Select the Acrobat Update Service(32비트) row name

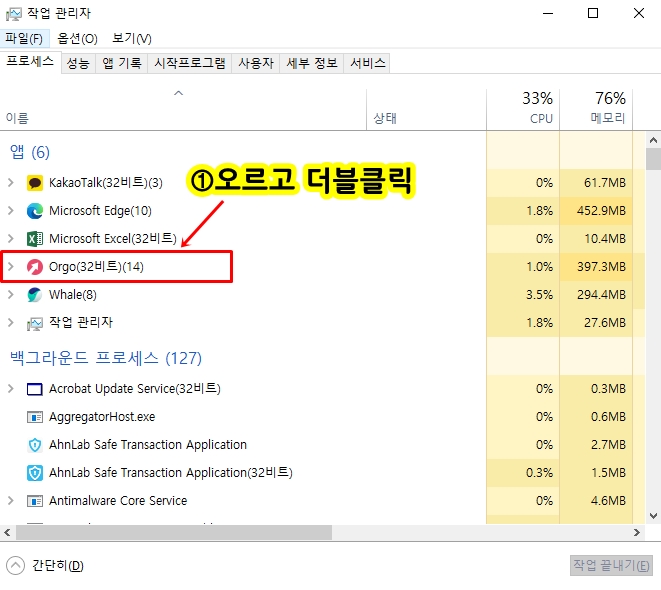tap(134, 389)
